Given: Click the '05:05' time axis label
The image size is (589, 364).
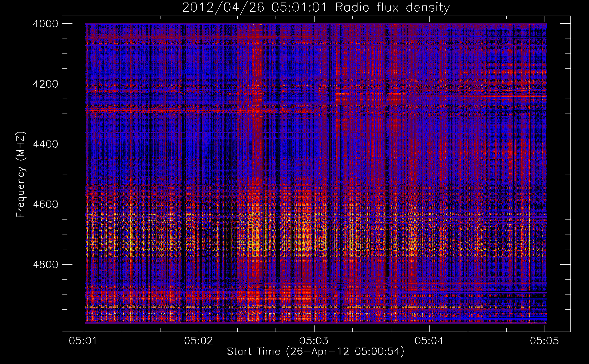Looking at the screenshot, I should 545,341.
